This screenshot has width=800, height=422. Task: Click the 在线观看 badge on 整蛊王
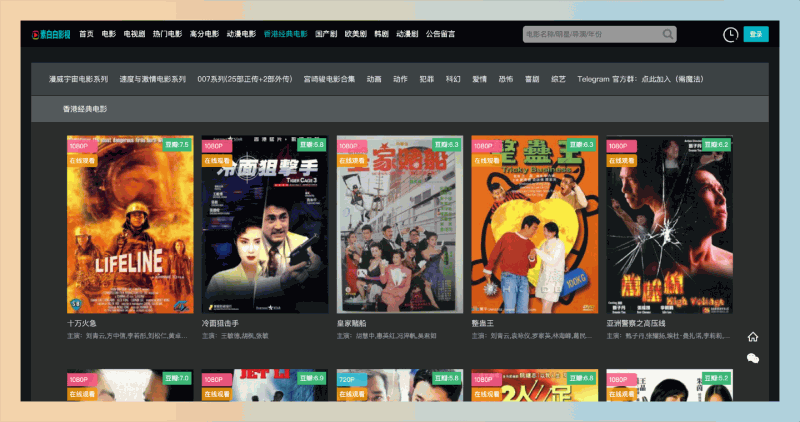486,161
